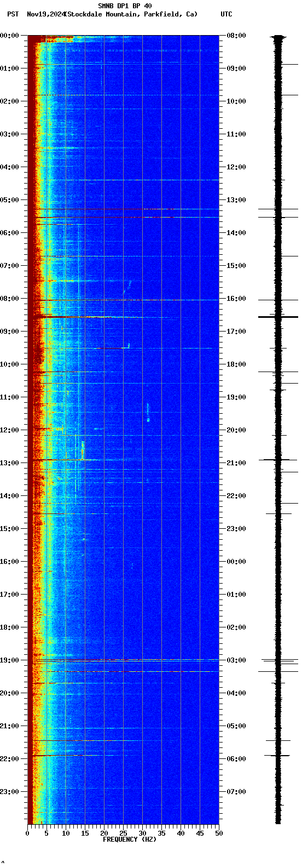Click the '06:00' label on the UTC axis
The height and width of the screenshot is (868, 302).
coord(236,759)
